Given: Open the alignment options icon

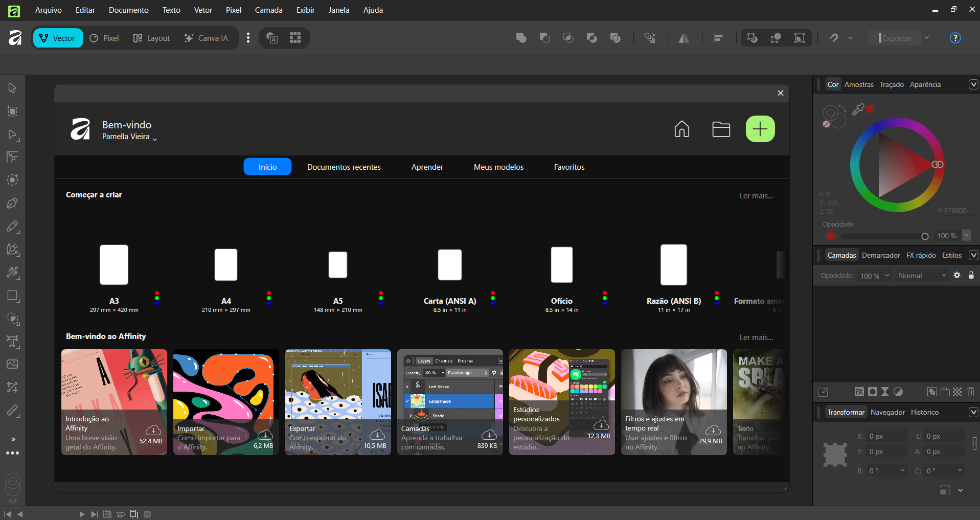Looking at the screenshot, I should pos(718,38).
